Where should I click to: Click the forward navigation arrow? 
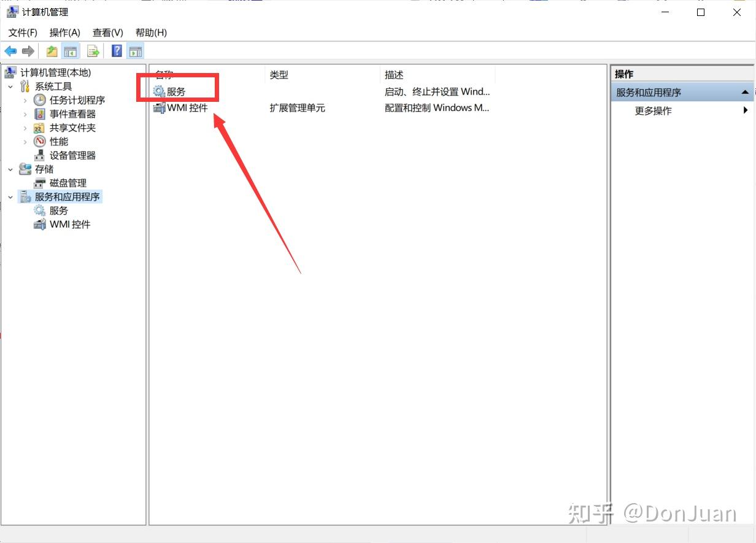point(28,51)
